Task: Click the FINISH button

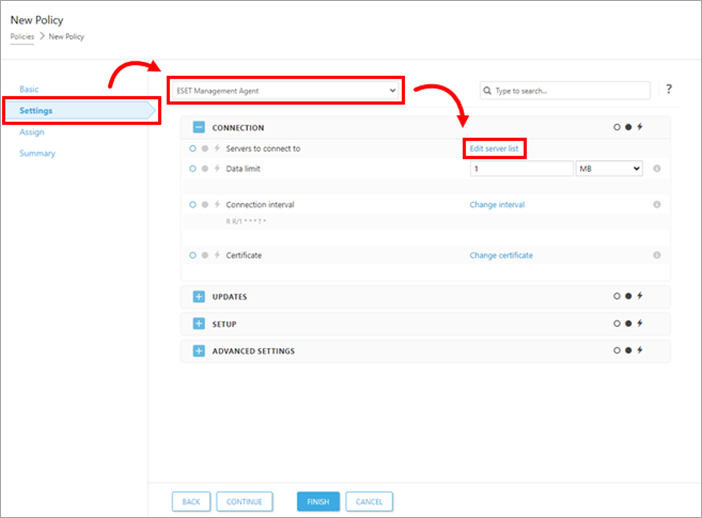Action: pos(318,501)
